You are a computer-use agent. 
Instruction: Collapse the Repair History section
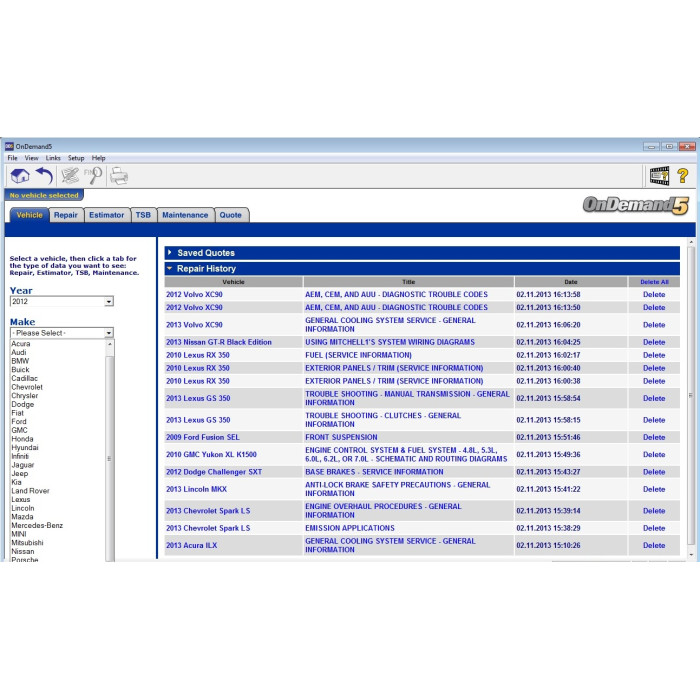point(422,268)
